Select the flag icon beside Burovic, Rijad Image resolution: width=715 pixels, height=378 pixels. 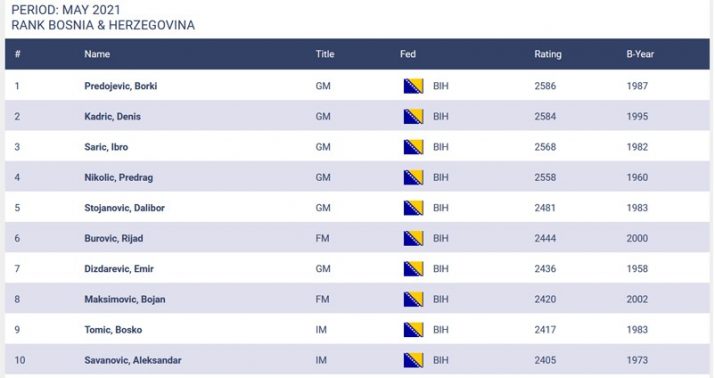point(413,238)
